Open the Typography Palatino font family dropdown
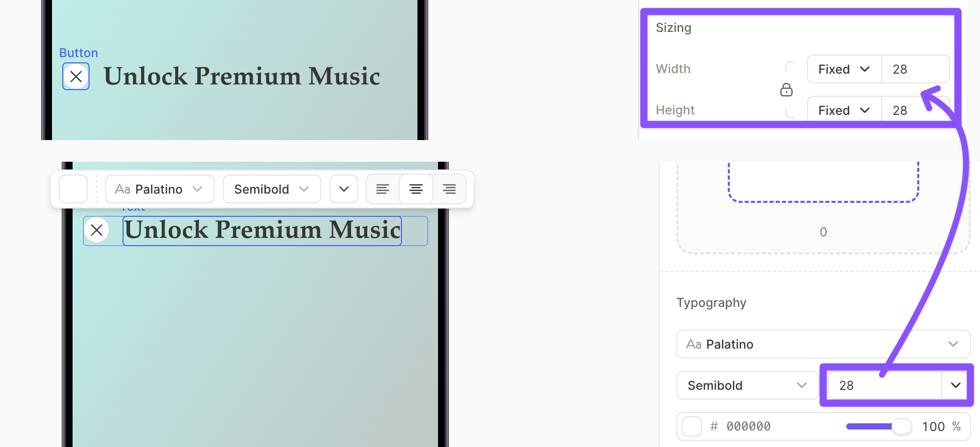Screen dimensions: 980x447 point(823,344)
